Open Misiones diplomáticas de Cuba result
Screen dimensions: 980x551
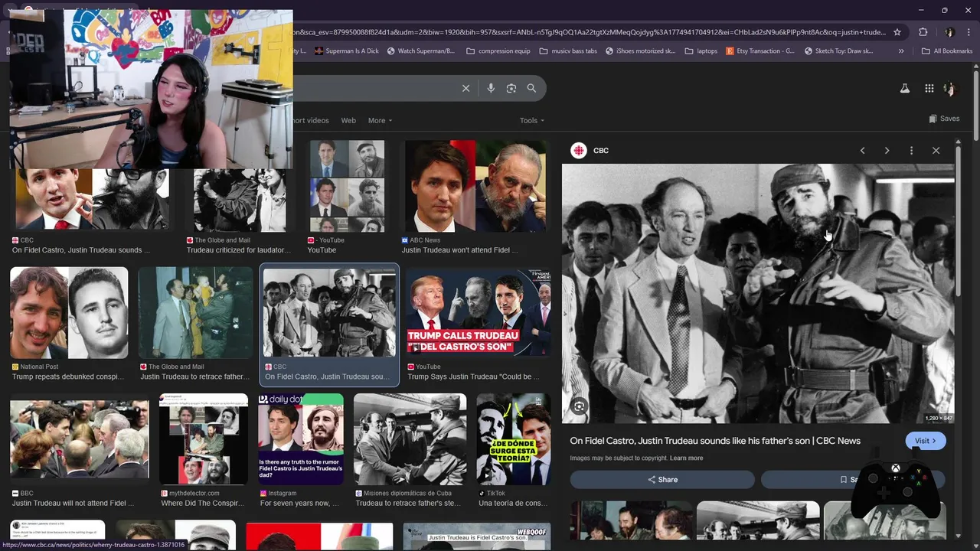pyautogui.click(x=410, y=451)
